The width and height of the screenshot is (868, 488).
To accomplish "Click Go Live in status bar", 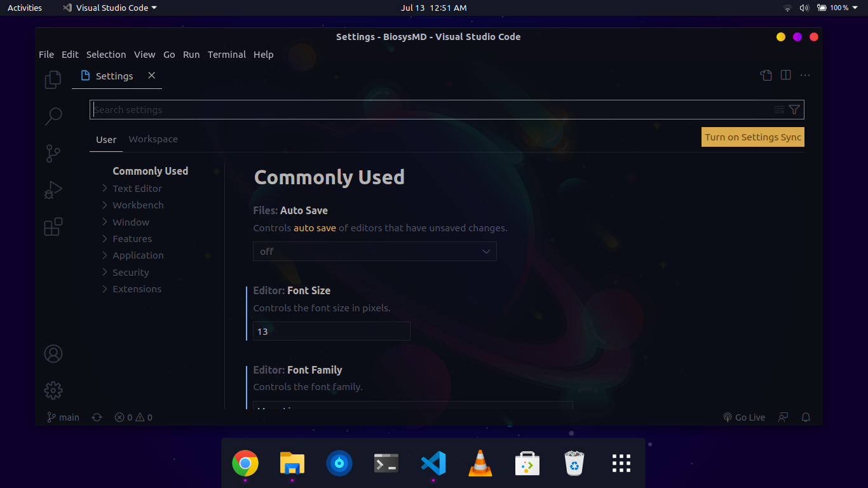I will (x=744, y=417).
